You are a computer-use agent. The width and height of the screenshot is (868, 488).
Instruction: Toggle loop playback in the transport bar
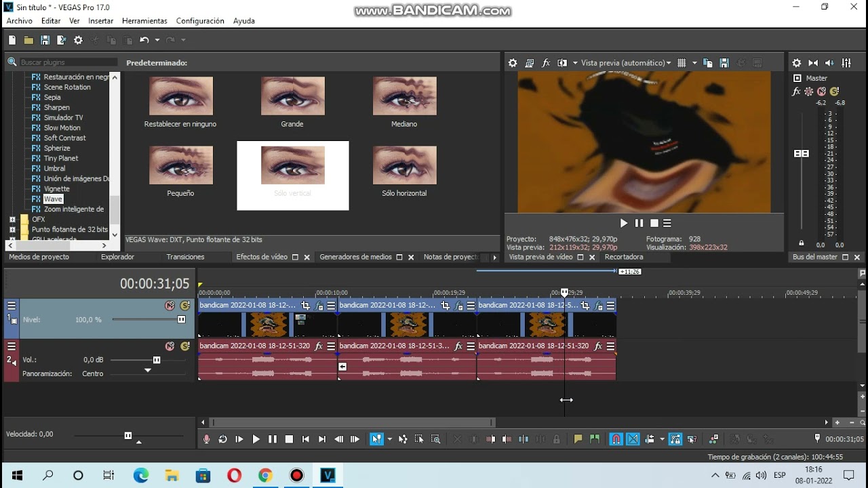coord(223,439)
